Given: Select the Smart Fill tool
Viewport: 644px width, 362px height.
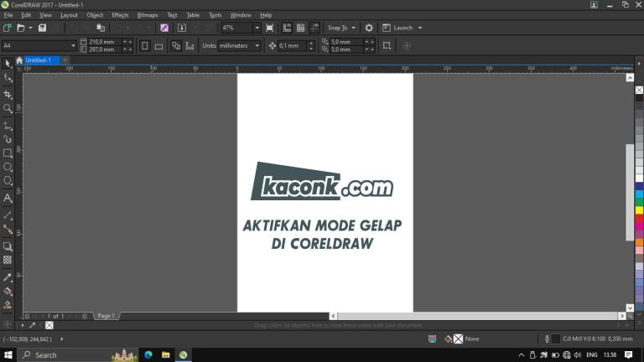Looking at the screenshot, I should 8,305.
